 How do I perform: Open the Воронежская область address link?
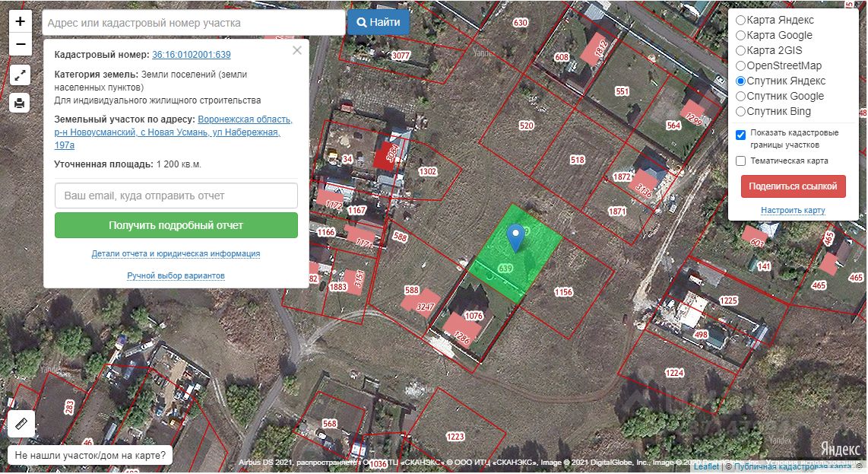pos(173,132)
